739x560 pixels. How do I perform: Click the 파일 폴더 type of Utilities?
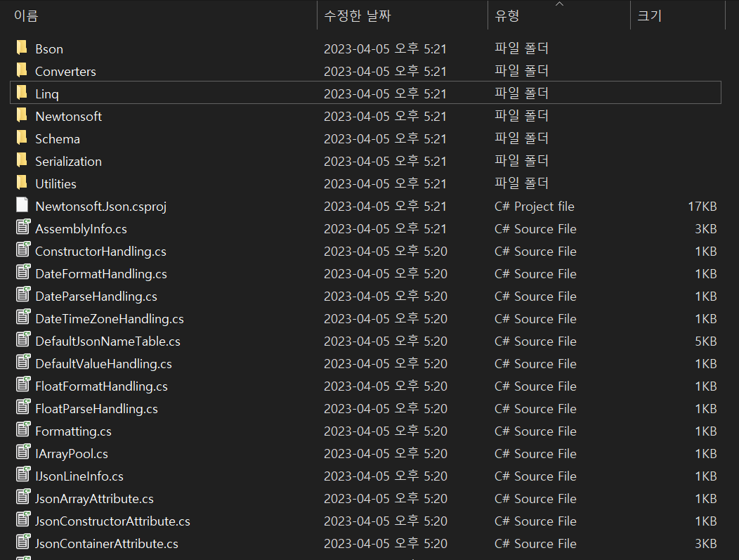pyautogui.click(x=521, y=183)
